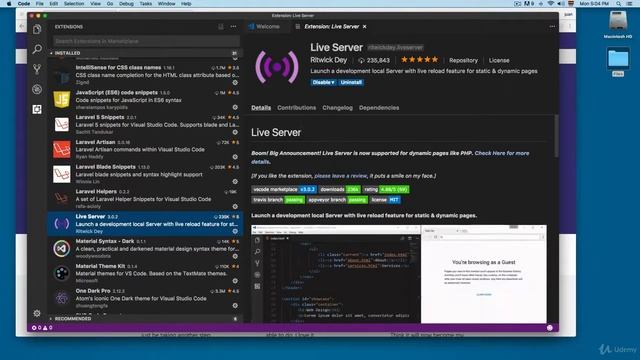Click the manage gear for JavaScript (ES6) code snippets

click(235, 107)
